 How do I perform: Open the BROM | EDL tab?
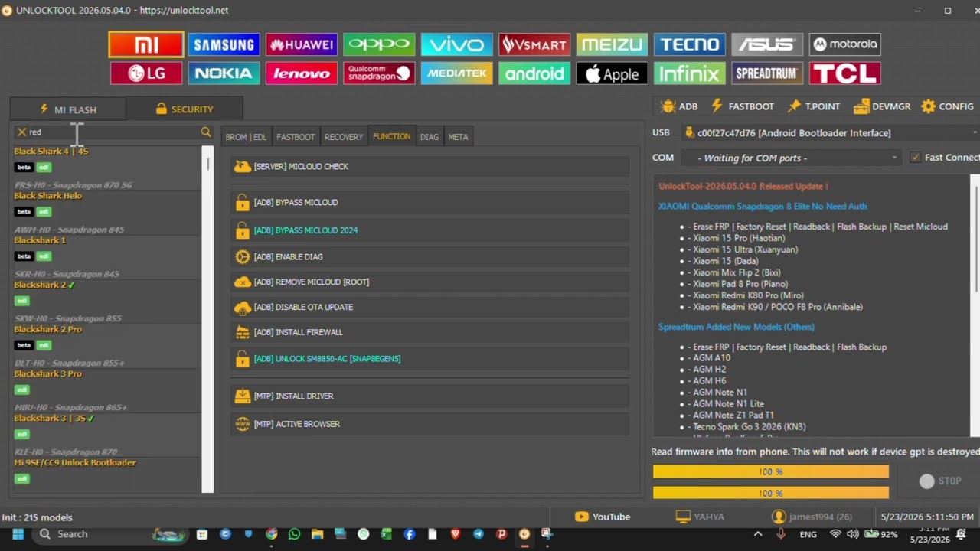pos(246,137)
